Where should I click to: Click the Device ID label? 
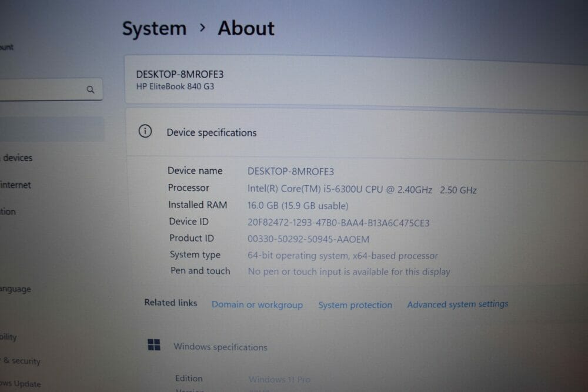pyautogui.click(x=189, y=222)
